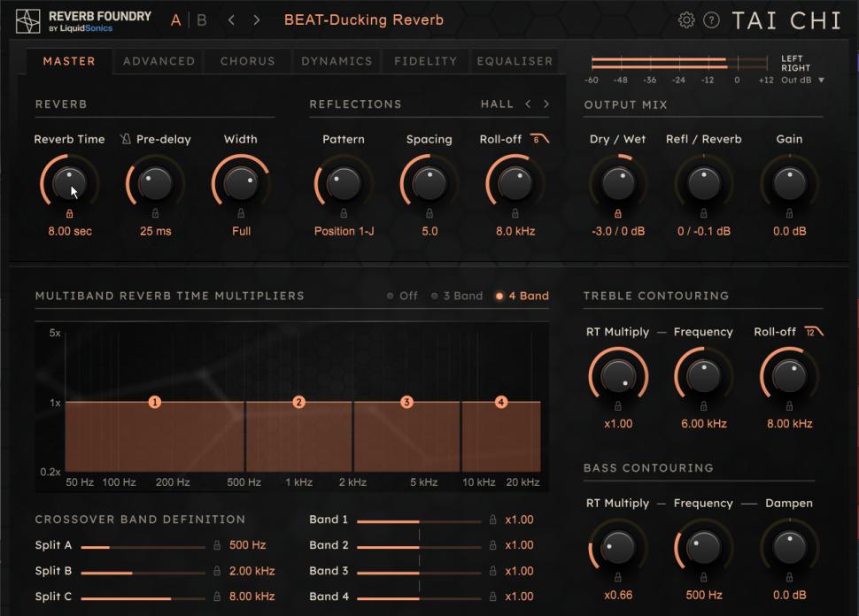Click band marker 3 in the multiplier graph
The image size is (859, 616).
click(x=405, y=401)
